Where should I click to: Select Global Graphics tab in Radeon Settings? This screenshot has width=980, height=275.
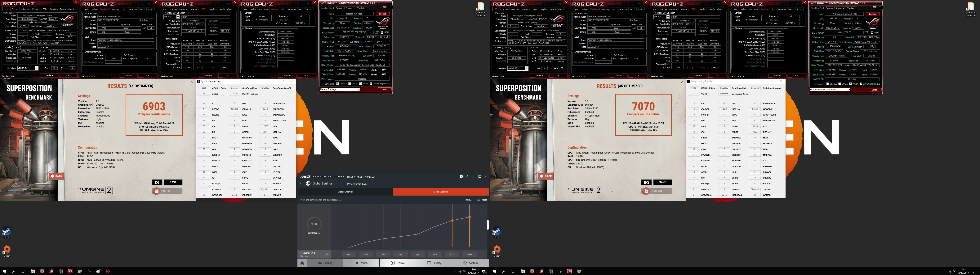[345, 192]
